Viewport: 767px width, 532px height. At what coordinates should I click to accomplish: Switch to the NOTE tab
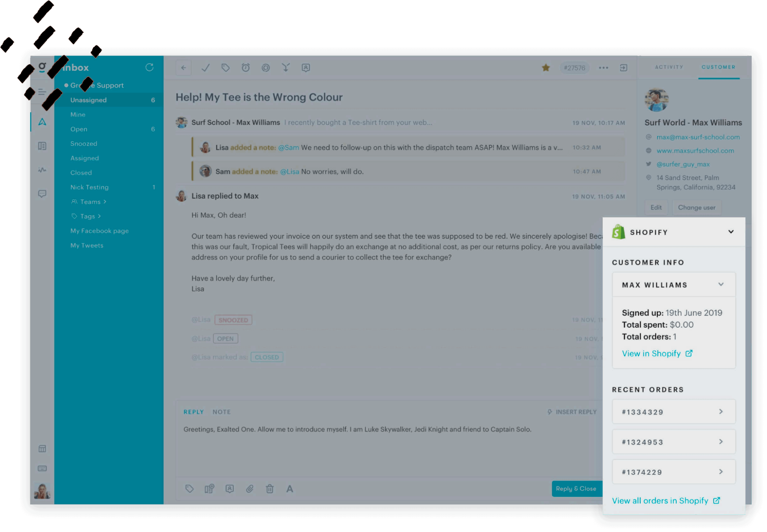(222, 412)
